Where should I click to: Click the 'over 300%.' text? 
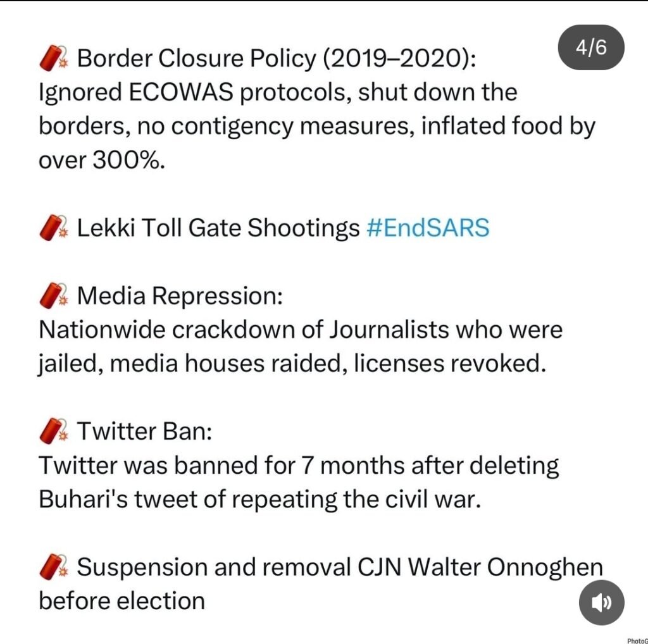click(x=102, y=161)
